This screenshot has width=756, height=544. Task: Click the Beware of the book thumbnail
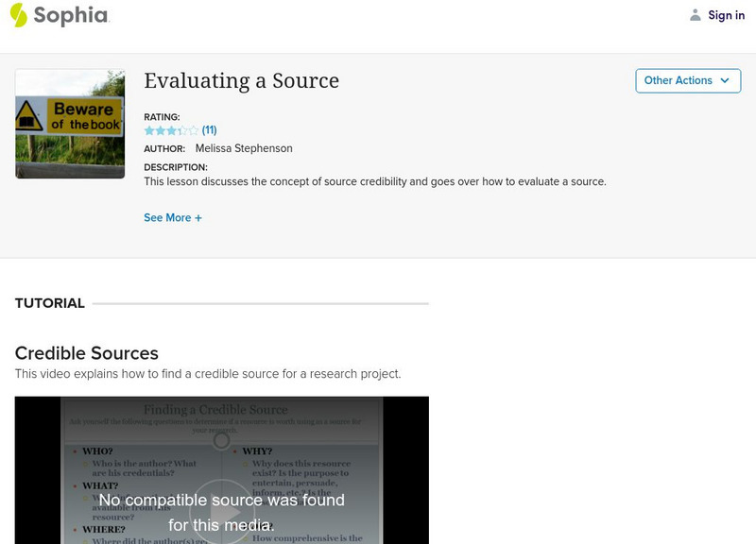click(70, 124)
